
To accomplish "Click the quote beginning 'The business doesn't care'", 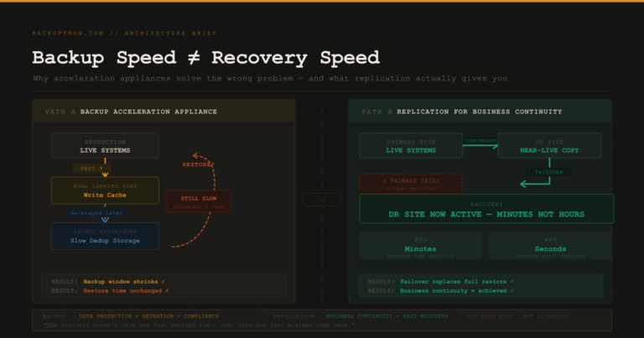I will tap(199, 325).
